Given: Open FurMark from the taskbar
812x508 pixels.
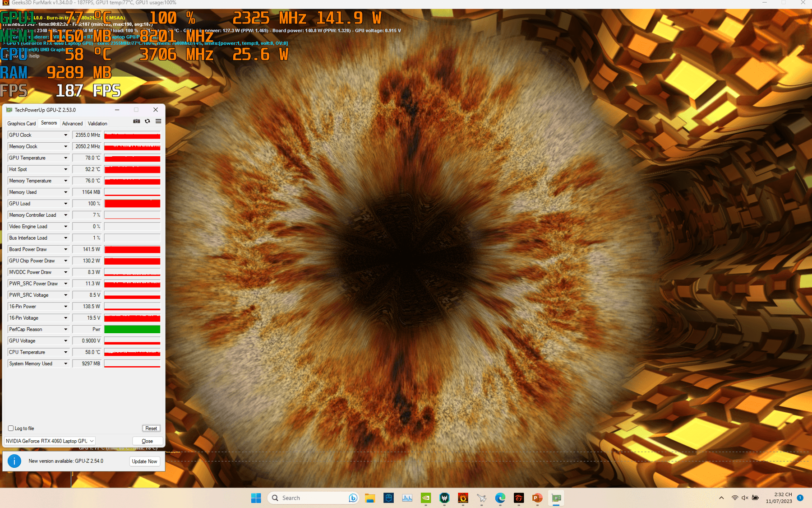Looking at the screenshot, I should click(x=463, y=498).
